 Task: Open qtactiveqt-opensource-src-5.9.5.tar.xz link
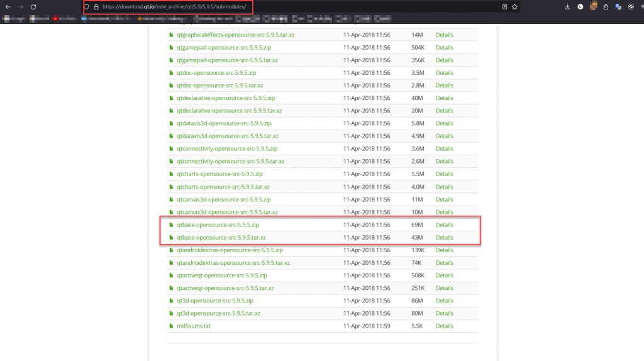point(225,288)
